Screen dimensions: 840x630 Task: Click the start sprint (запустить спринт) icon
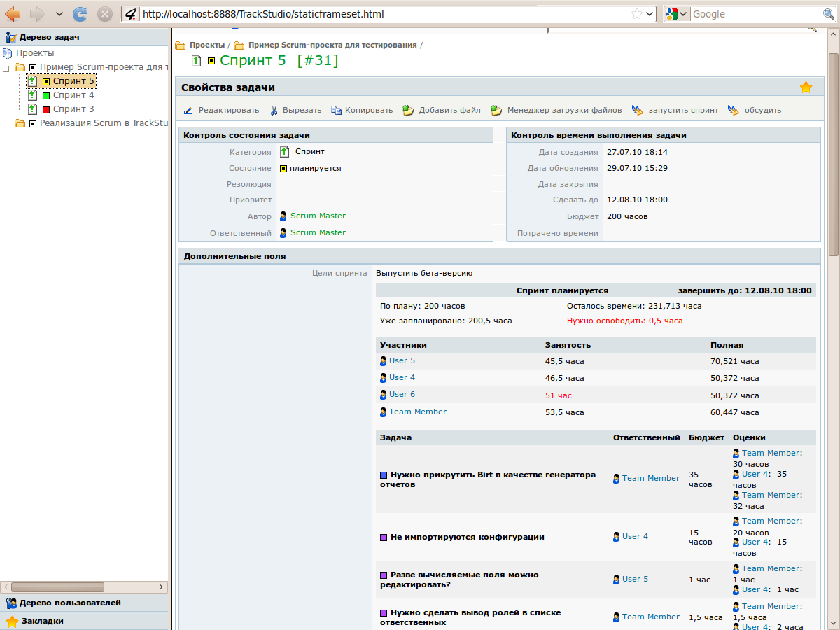coord(637,111)
